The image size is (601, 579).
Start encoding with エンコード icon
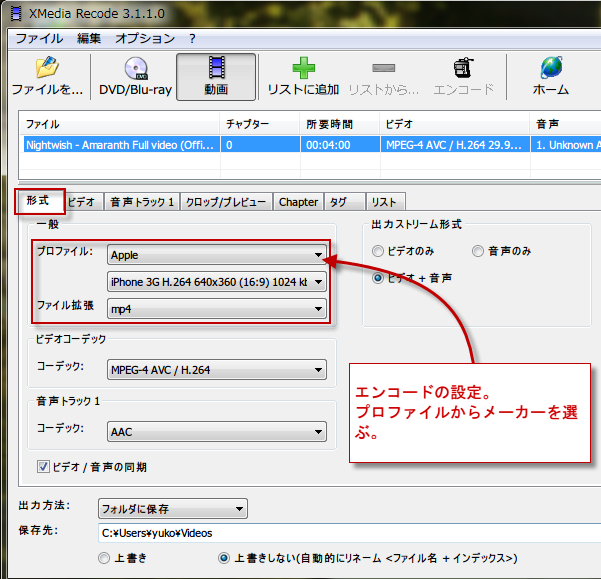tap(463, 69)
